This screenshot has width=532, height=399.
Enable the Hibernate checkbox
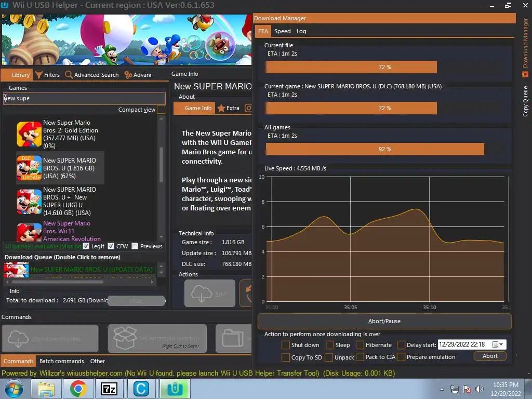[360, 345]
